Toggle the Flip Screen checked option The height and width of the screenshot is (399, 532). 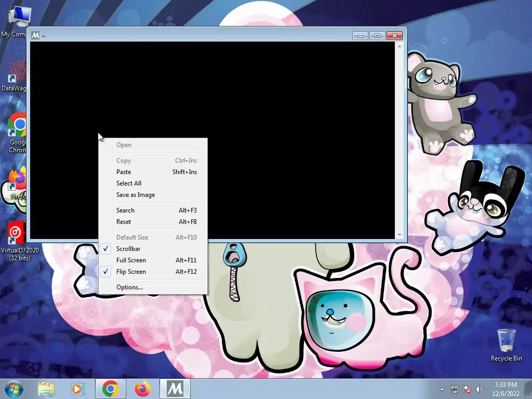coord(153,272)
